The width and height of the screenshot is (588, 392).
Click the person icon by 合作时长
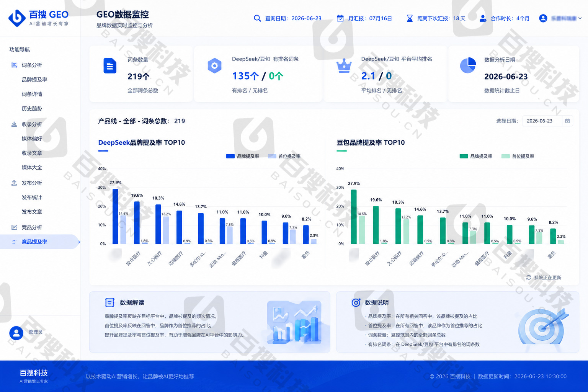coord(483,18)
